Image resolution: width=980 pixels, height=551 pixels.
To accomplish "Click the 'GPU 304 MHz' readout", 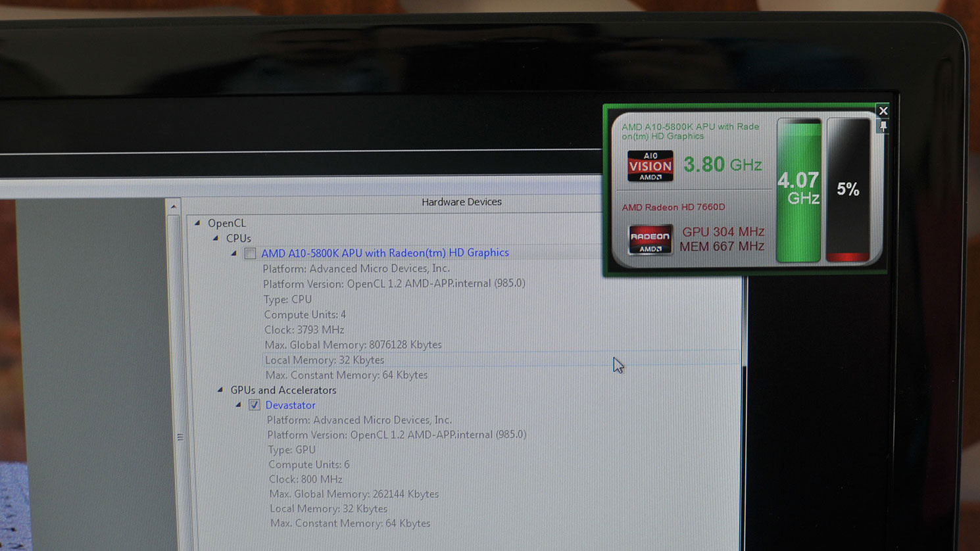I will coord(723,231).
